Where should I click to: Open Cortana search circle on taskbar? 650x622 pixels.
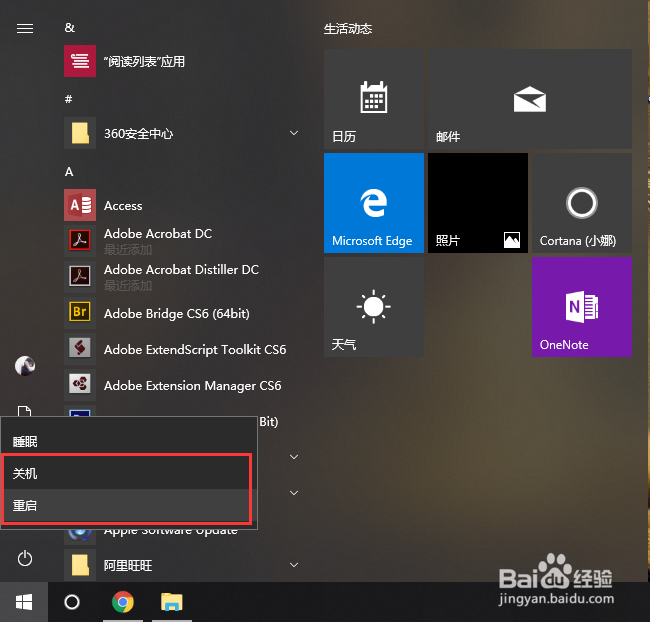click(x=72, y=602)
